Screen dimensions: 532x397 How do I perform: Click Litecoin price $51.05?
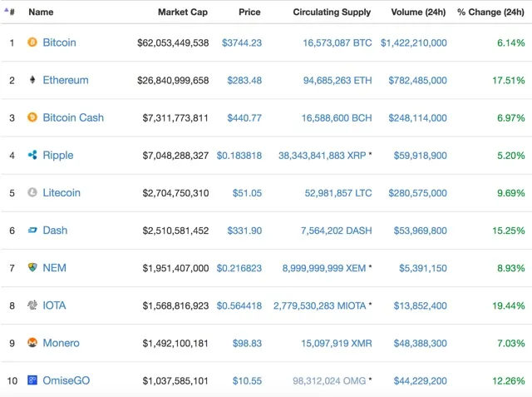[247, 193]
